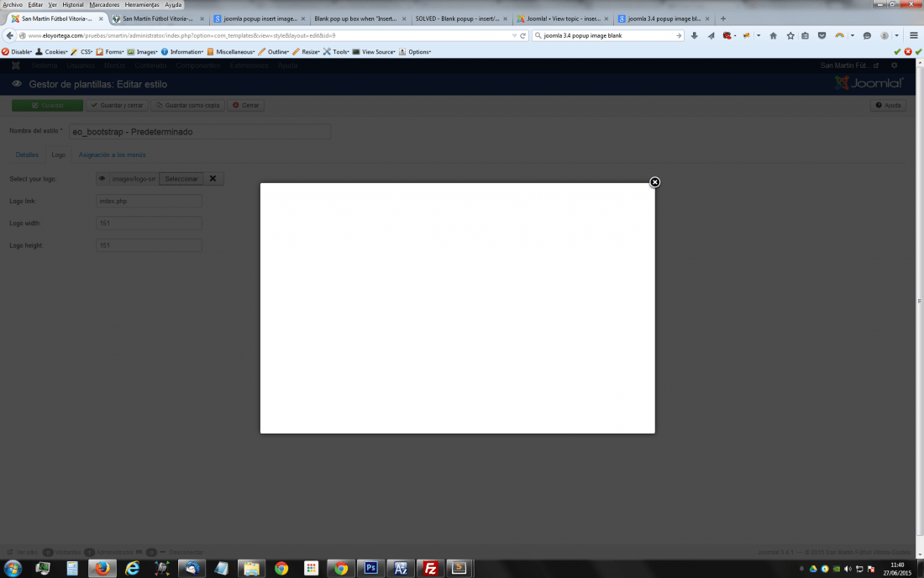Open Tools menu in Web Developer toolbar
Screen dimensions: 924x578
click(x=336, y=52)
